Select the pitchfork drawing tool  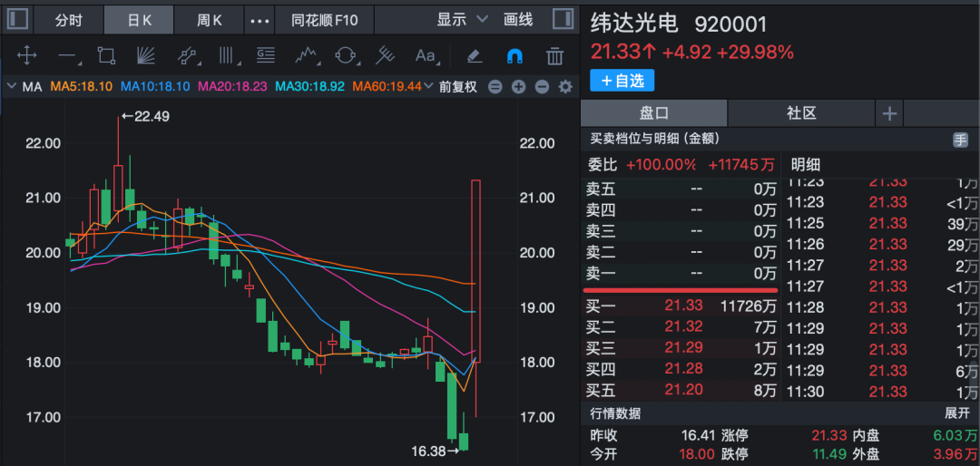coord(386,56)
